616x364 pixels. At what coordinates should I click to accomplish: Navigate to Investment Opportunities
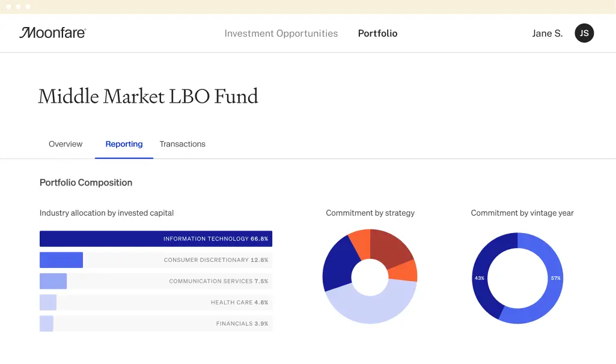coord(281,33)
